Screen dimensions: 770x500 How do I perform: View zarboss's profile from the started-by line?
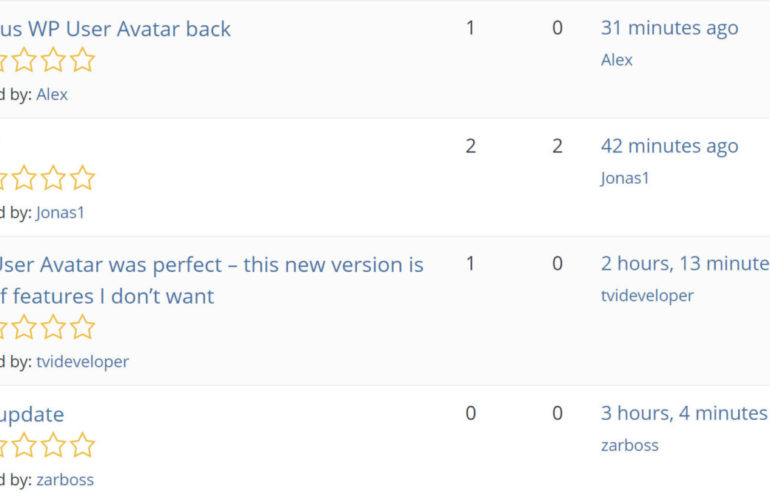(65, 479)
